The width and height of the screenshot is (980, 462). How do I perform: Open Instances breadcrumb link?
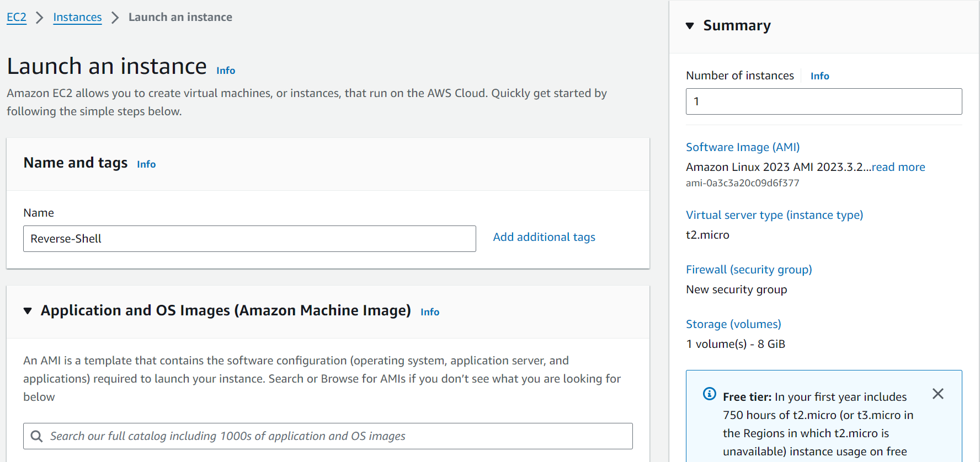click(x=77, y=17)
